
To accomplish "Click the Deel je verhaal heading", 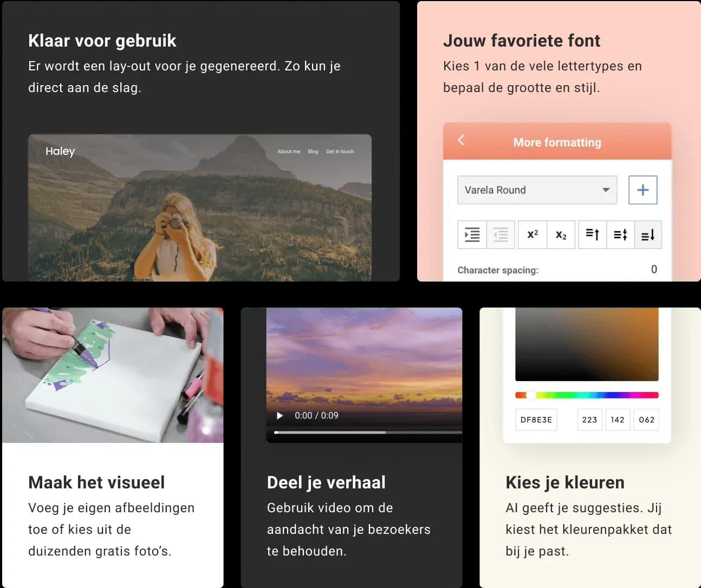I will [x=326, y=482].
